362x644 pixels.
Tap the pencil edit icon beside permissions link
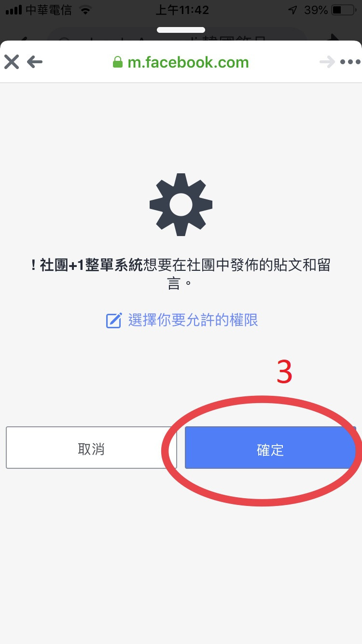point(113,321)
